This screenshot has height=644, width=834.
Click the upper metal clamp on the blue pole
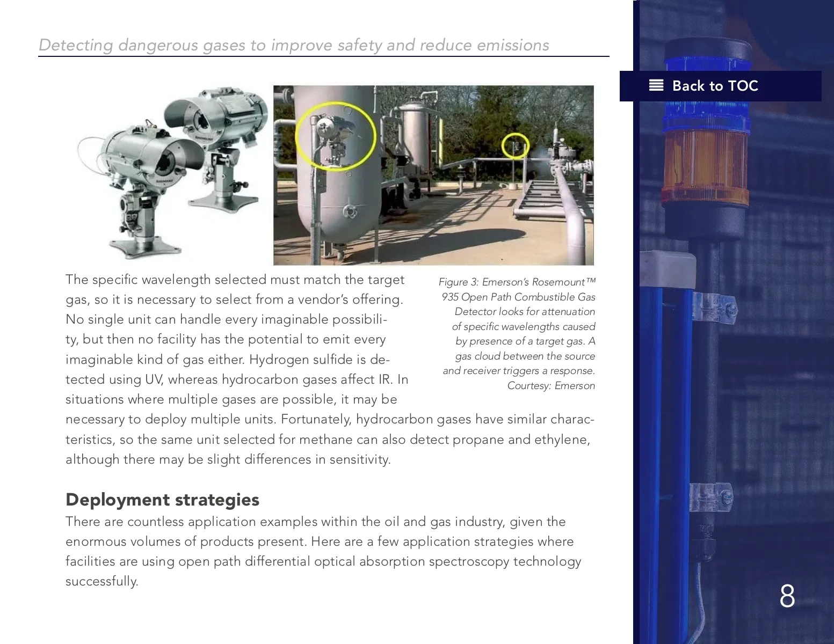[x=714, y=308]
